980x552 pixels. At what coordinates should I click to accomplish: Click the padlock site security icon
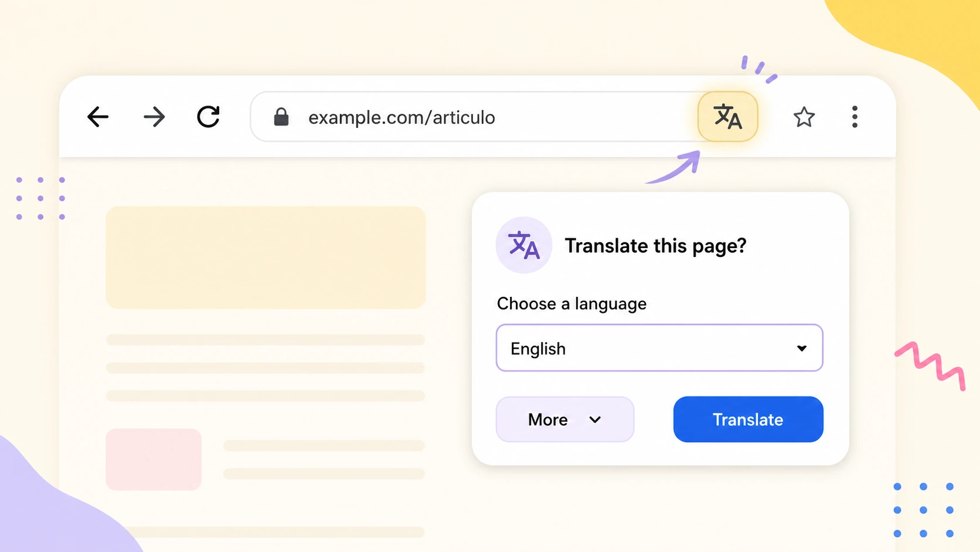(281, 117)
